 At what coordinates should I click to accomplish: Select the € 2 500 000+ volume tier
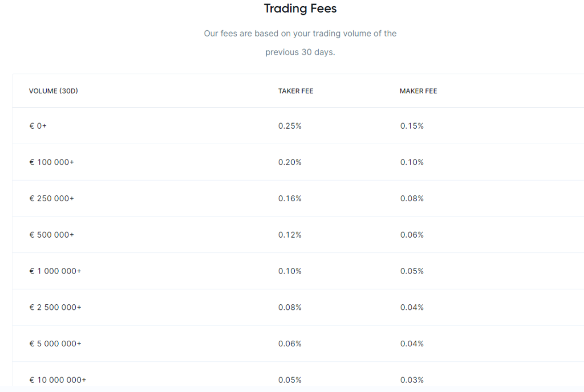(x=55, y=308)
